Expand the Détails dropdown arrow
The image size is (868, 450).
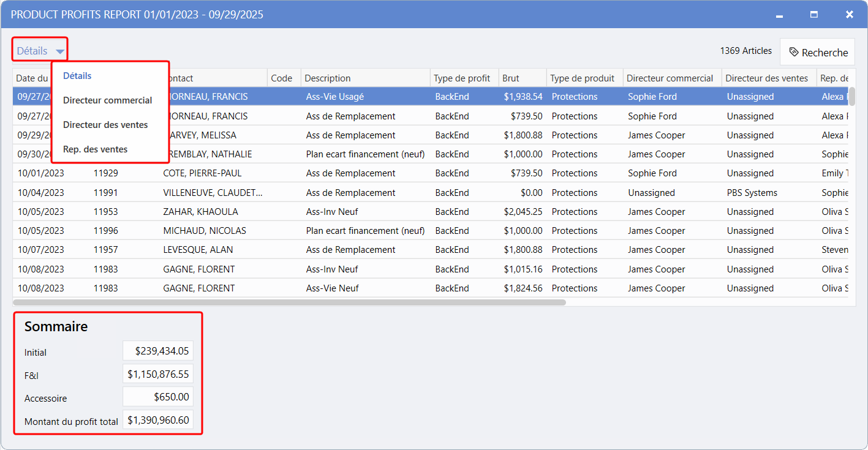click(60, 51)
